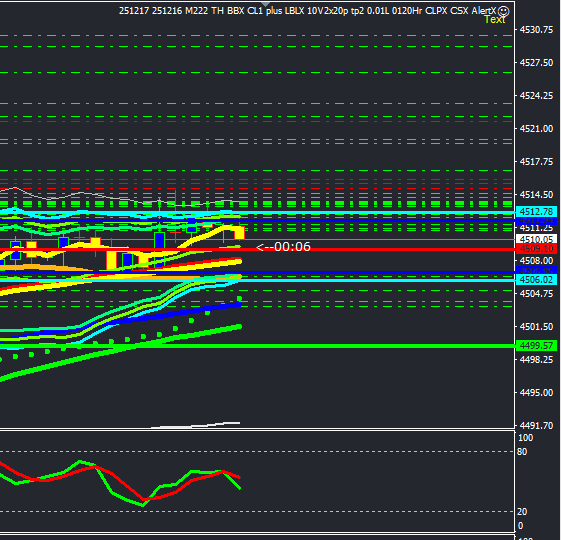This screenshot has width=561, height=540.
Task: Click the cyan 4512.78 price label
Action: (x=536, y=211)
